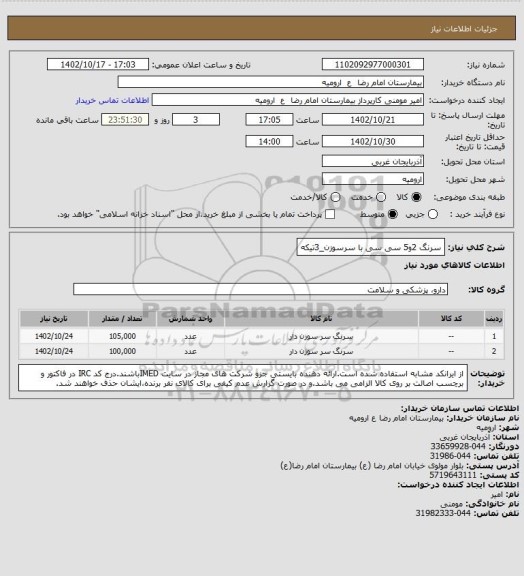Click the delivery city field ارومیه
This screenshot has height=576, width=524.
(373, 179)
